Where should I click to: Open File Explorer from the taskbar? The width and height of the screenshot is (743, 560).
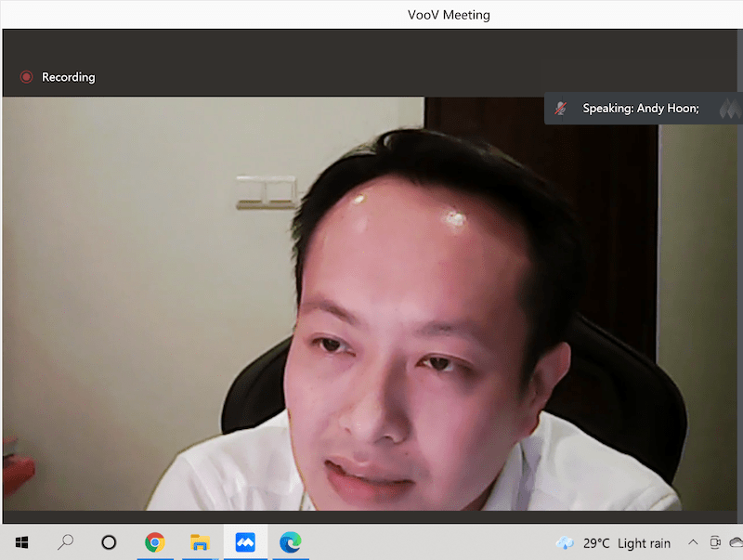coord(200,542)
